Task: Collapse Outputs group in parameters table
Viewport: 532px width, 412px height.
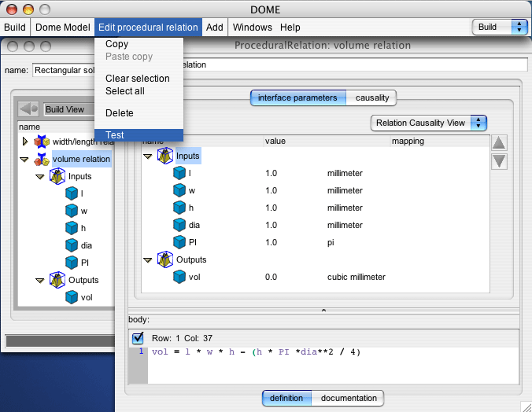Action: pos(148,260)
